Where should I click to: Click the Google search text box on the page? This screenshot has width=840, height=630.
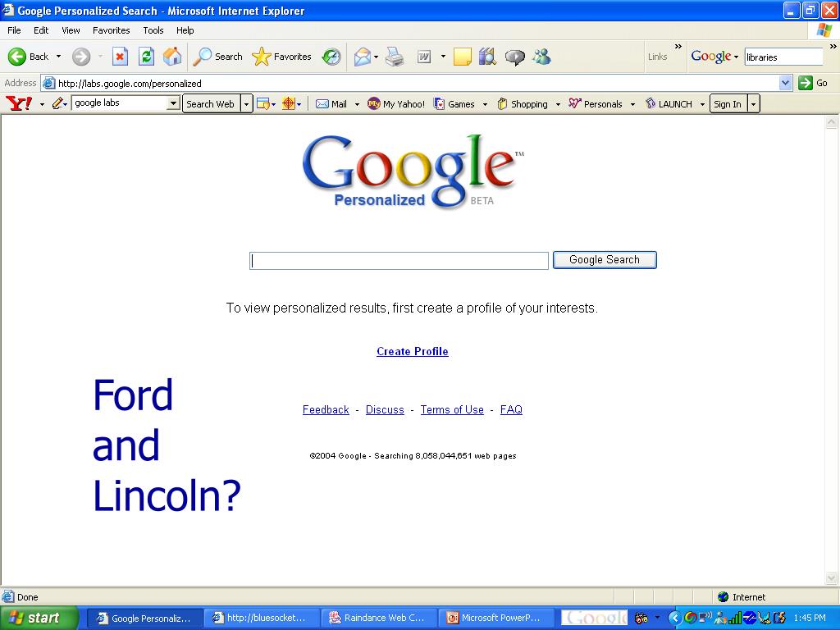coord(399,261)
